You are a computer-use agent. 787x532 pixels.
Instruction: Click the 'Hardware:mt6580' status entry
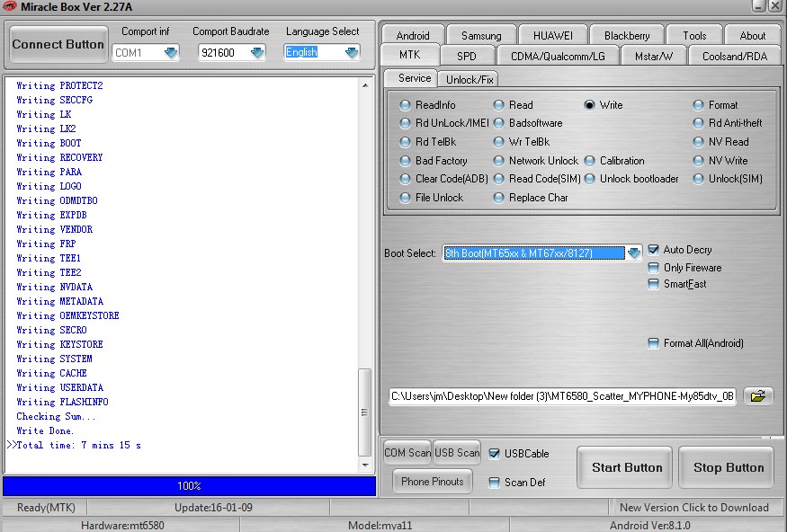(122, 526)
